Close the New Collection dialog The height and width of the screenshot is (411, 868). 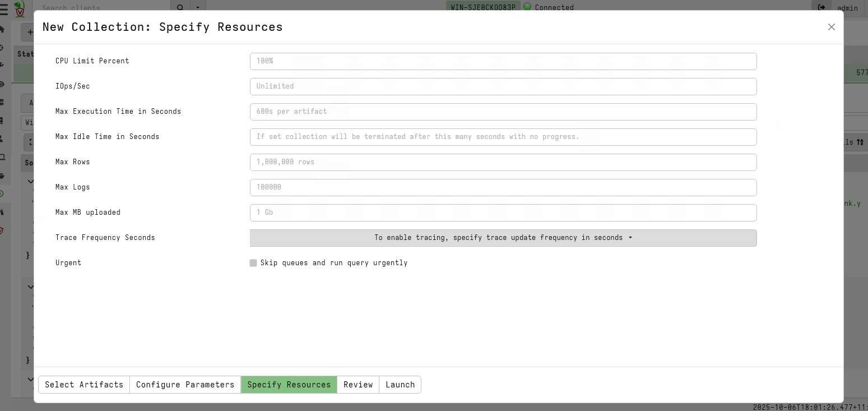click(x=831, y=27)
